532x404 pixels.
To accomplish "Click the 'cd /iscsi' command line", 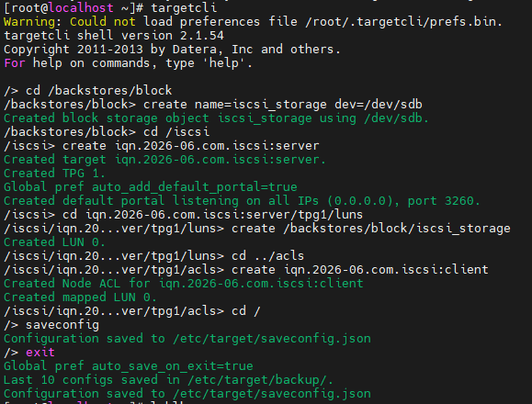I will 107,132.
